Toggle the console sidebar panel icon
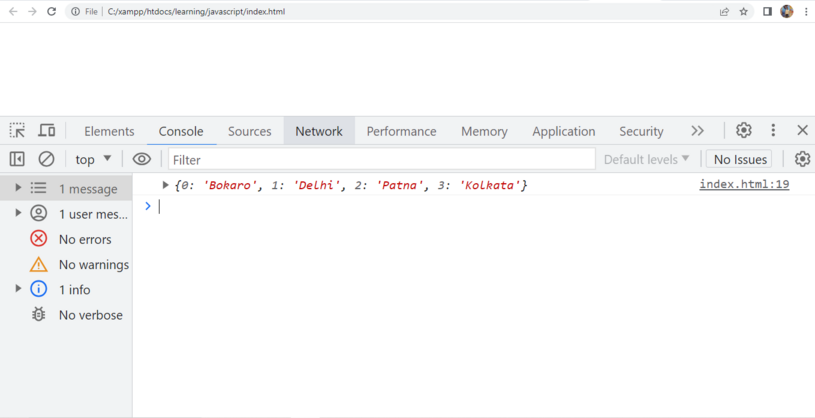Image resolution: width=815 pixels, height=418 pixels. 17,159
